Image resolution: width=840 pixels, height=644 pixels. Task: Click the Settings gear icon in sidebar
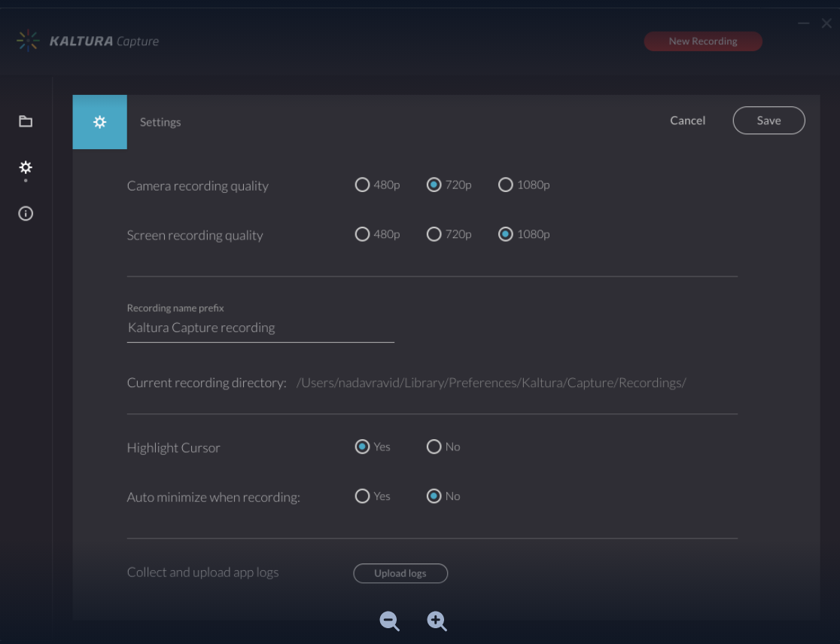(25, 167)
